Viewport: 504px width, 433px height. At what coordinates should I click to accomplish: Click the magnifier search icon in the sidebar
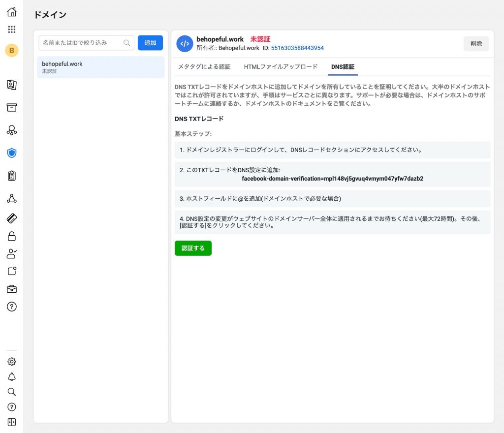tap(12, 392)
